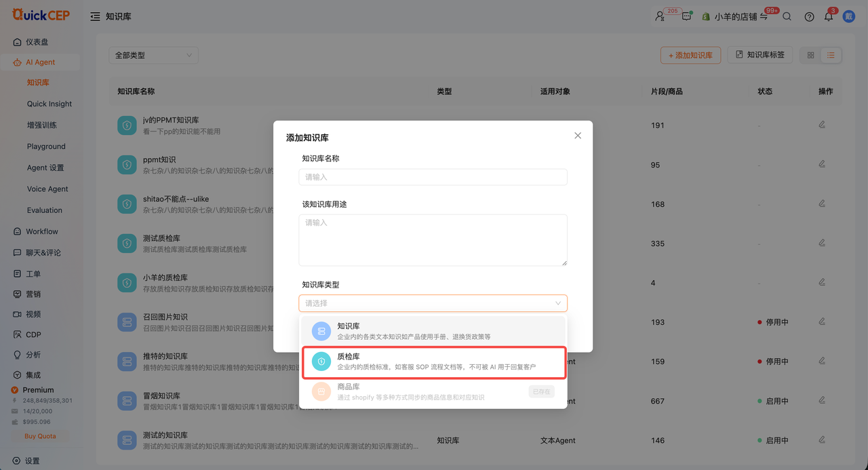Switch to list view layout

pos(831,55)
